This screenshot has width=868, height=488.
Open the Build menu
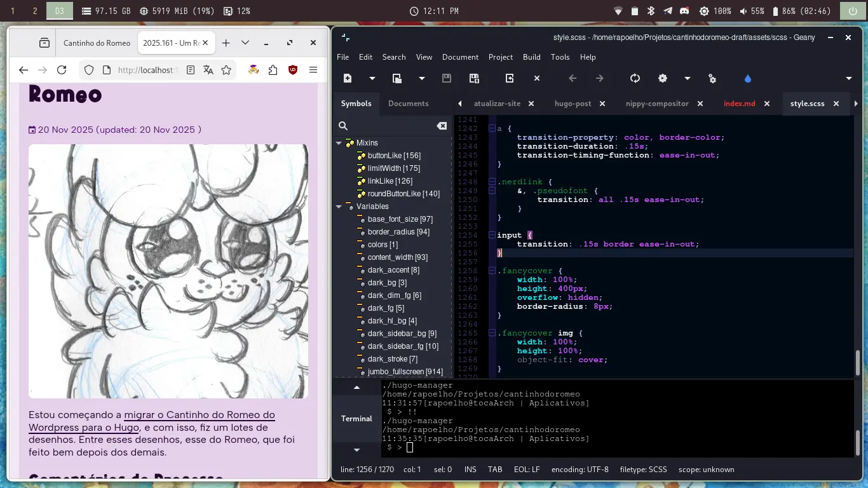(x=531, y=57)
